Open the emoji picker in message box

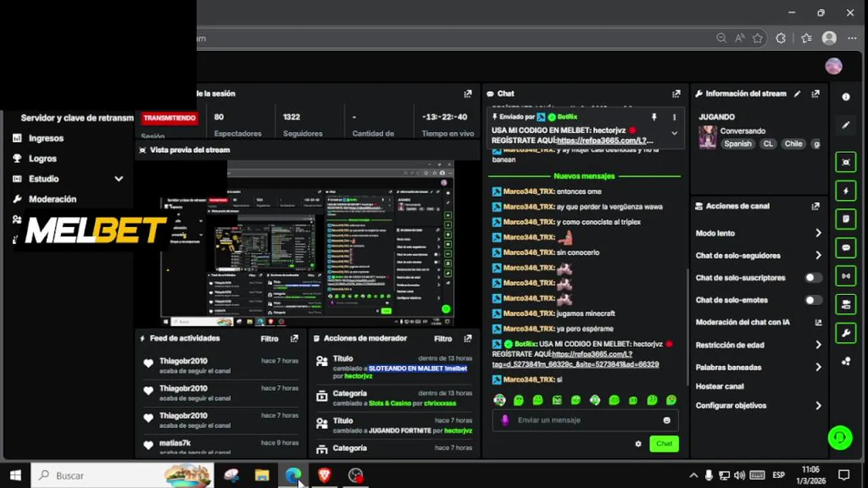(667, 420)
